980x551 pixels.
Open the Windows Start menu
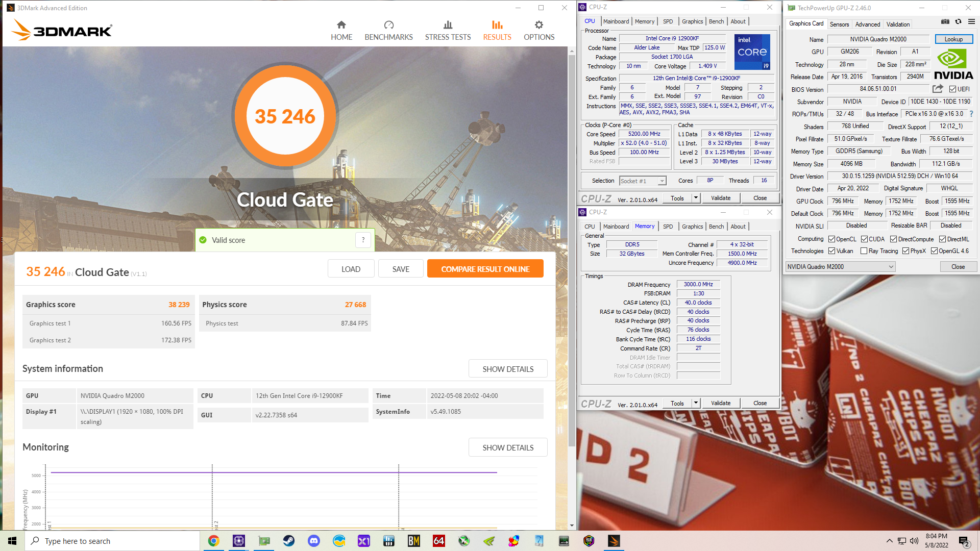pos(12,541)
